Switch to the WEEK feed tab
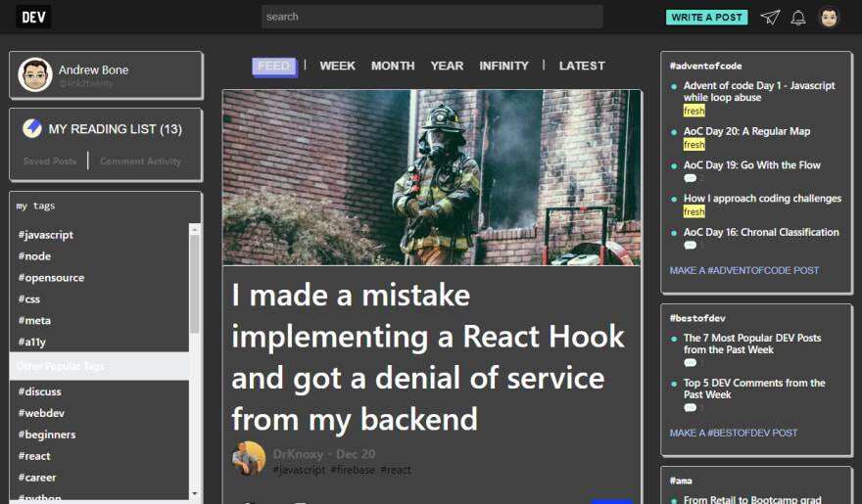The height and width of the screenshot is (504, 862). click(x=337, y=66)
